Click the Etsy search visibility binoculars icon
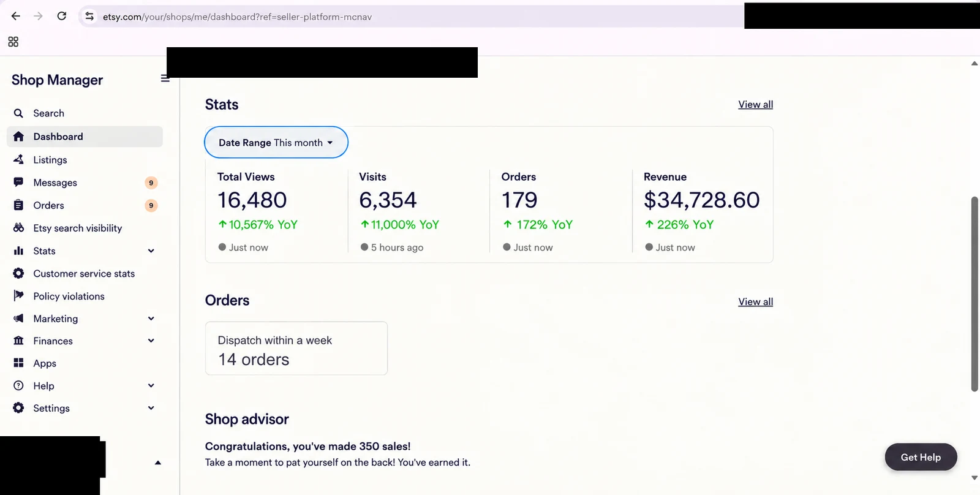This screenshot has height=495, width=980. tap(18, 228)
